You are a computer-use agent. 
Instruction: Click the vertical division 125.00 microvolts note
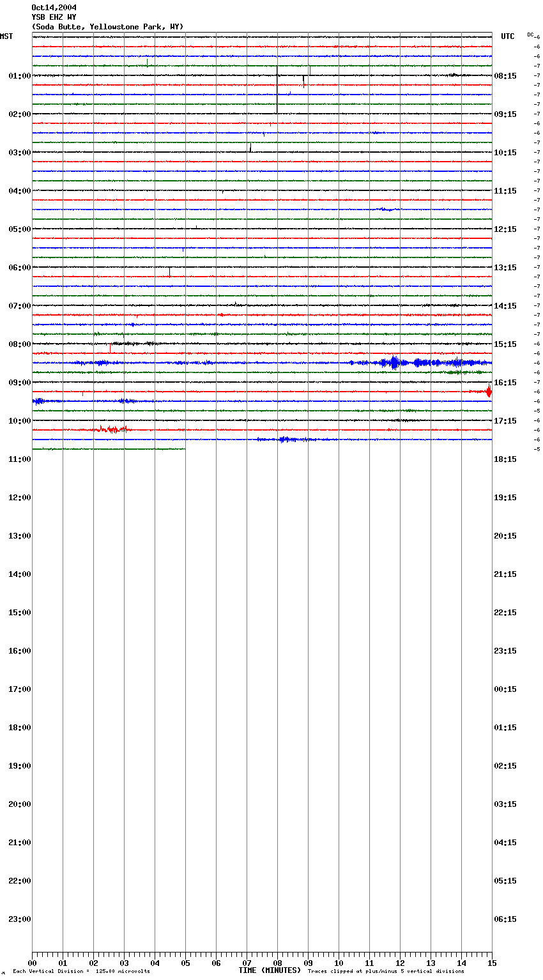coord(81,972)
